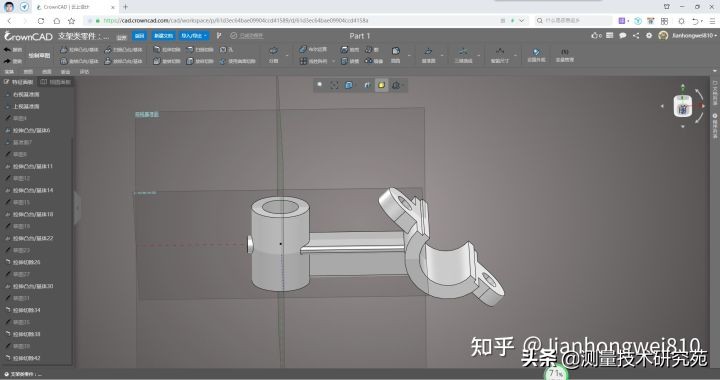Click the redo arrow icon
The width and height of the screenshot is (720, 380).
coord(7,61)
